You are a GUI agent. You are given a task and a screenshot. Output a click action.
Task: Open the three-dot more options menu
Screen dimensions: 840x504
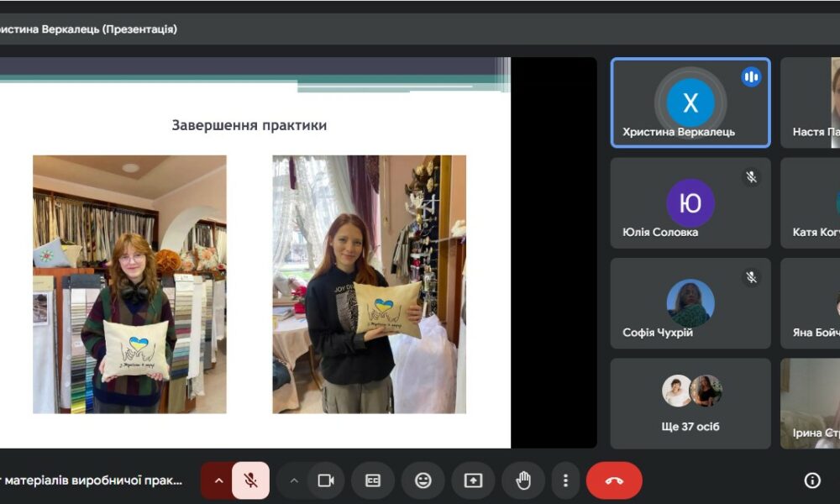point(565,480)
